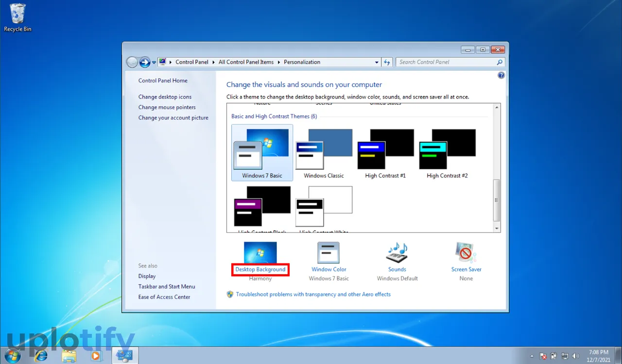Click the shield icon beside Troubleshoot link
The height and width of the screenshot is (364, 622).
click(x=230, y=294)
